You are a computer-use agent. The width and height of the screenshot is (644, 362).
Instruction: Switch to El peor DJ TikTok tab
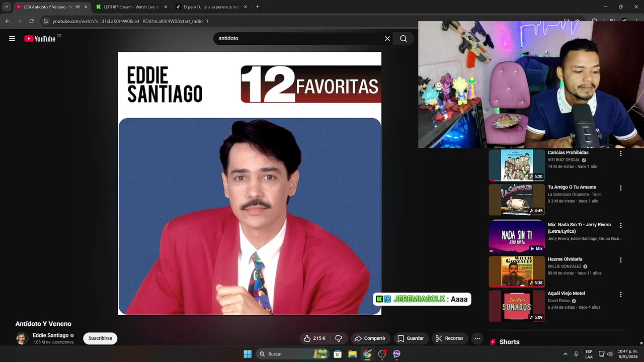click(x=211, y=7)
